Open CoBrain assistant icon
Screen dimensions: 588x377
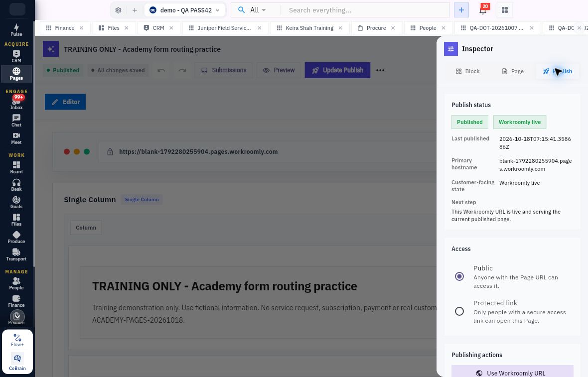(17, 362)
